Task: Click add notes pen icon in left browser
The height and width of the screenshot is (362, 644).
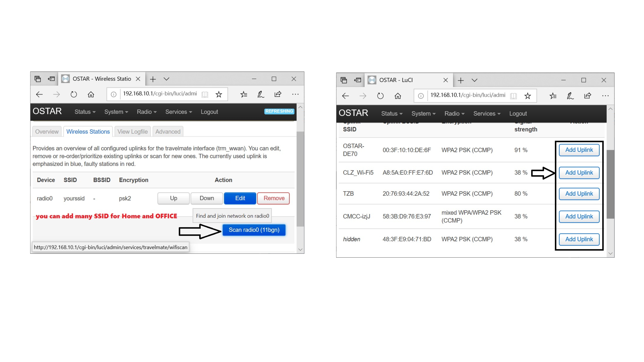Action: 261,94
